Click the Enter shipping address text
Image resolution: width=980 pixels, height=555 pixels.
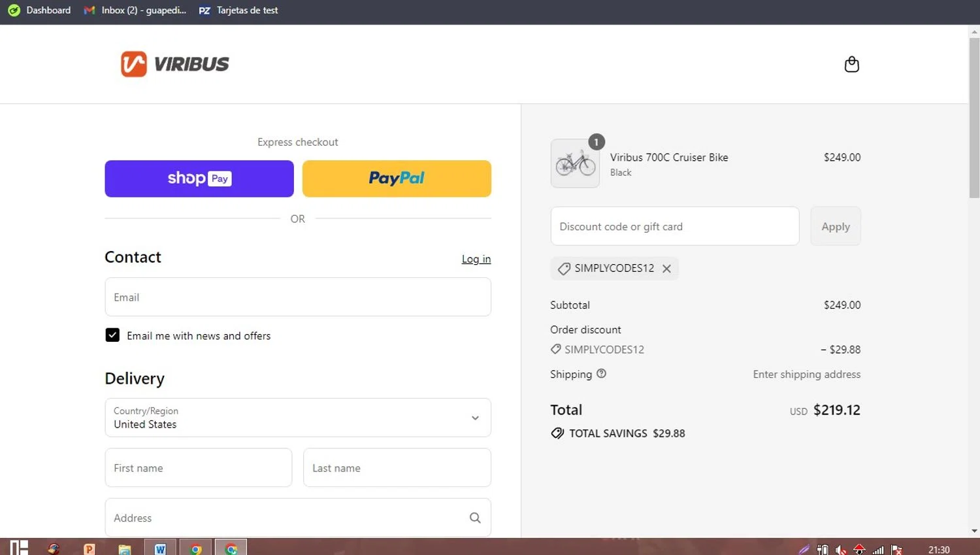pos(807,375)
